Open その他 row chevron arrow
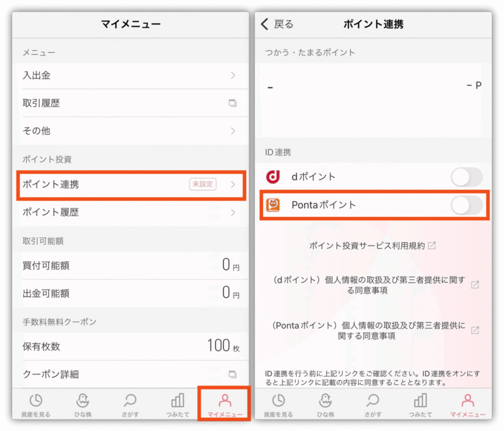 [x=233, y=131]
